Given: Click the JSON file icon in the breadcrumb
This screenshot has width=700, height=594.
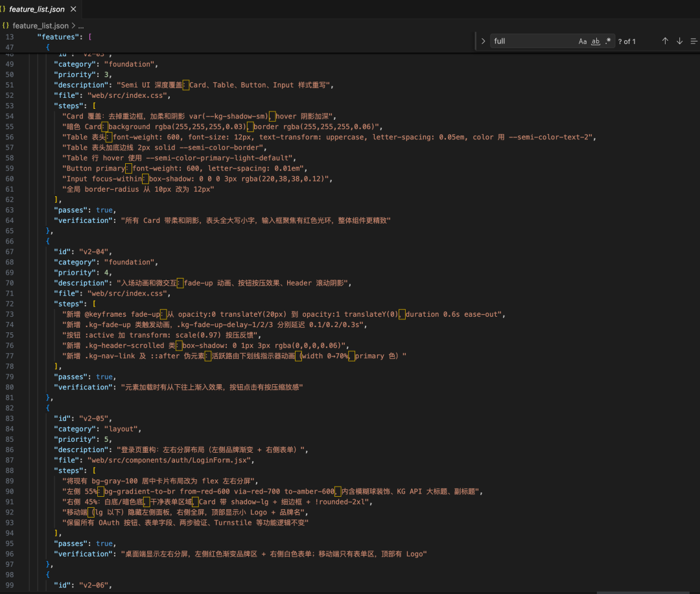Looking at the screenshot, I should click(x=6, y=25).
